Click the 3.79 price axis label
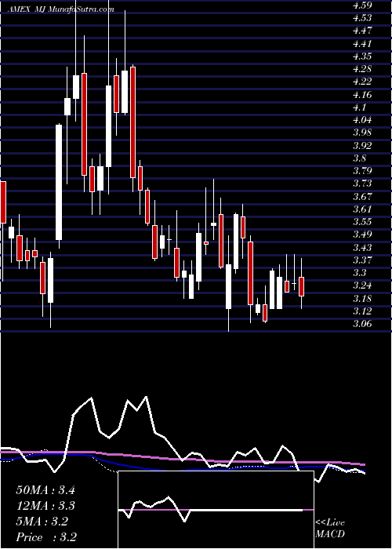 tap(362, 170)
